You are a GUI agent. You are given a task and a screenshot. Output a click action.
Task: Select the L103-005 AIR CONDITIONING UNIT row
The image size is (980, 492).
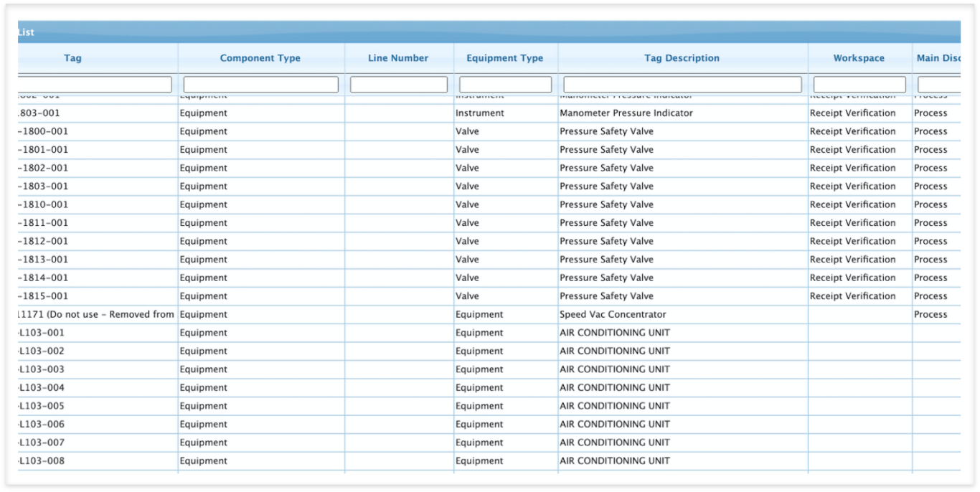coord(489,406)
